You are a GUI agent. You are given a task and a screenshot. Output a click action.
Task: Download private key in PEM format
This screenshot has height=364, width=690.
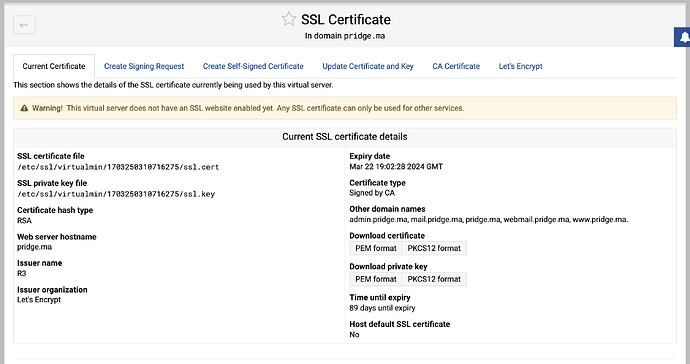[x=376, y=279]
